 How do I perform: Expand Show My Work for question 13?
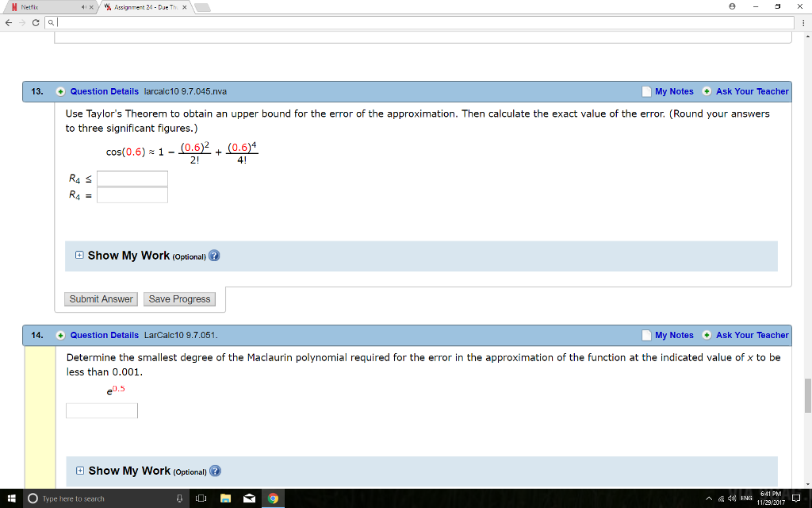point(79,256)
